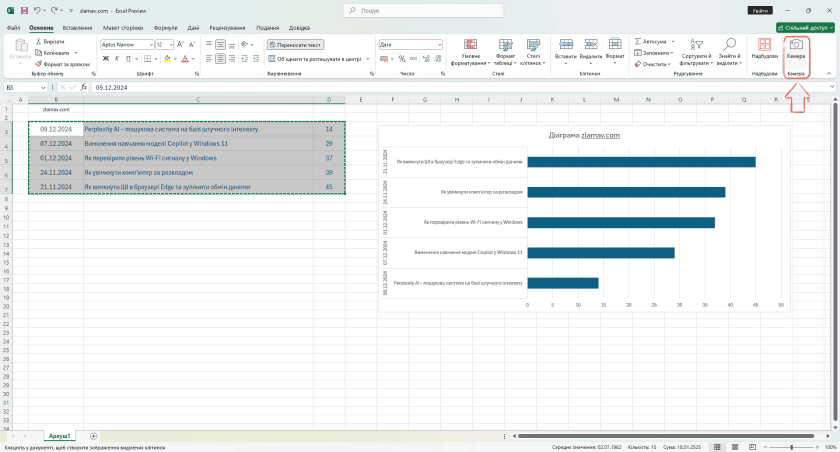This screenshot has width=840, height=452.
Task: Toggle italic formatting (К)
Action: (117, 58)
